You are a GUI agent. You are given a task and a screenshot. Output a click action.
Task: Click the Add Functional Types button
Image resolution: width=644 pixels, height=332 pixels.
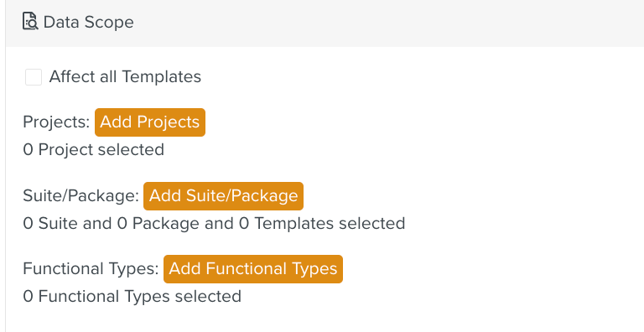pyautogui.click(x=253, y=269)
